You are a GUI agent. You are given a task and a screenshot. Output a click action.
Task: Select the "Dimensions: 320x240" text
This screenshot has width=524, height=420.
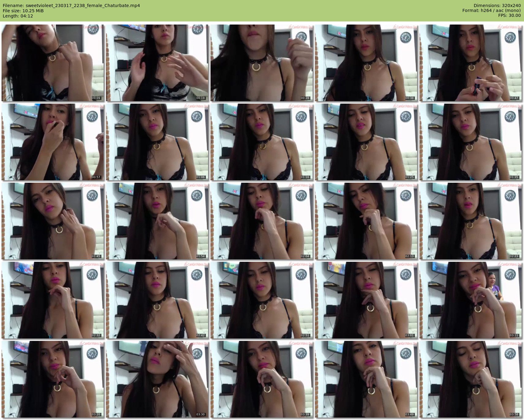point(497,6)
